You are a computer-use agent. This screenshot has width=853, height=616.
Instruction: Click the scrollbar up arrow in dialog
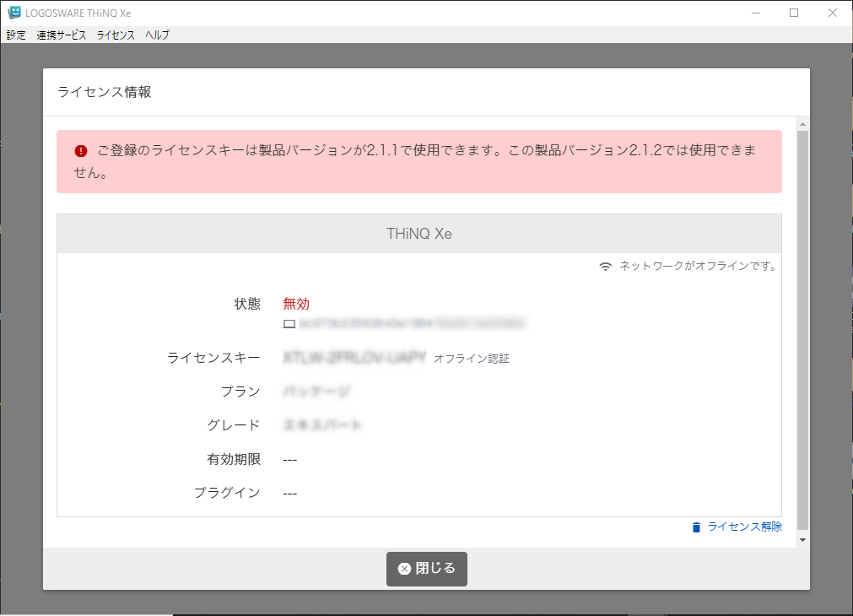(x=802, y=123)
